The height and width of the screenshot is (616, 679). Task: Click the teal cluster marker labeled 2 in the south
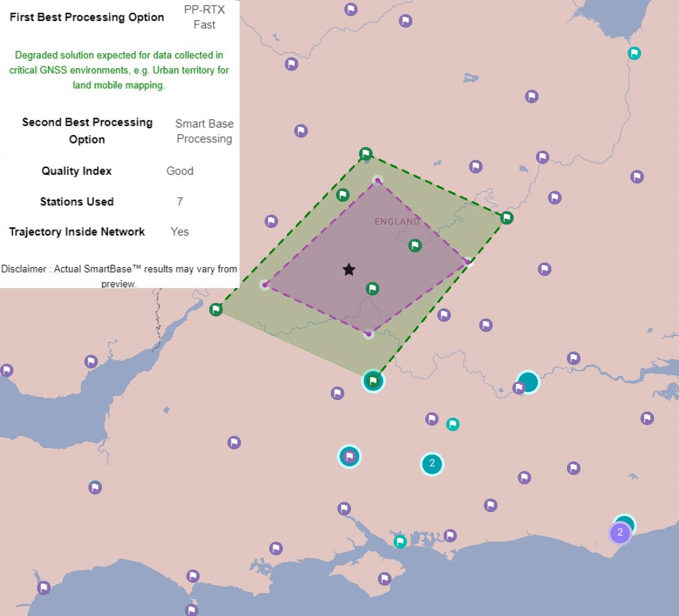(432, 464)
